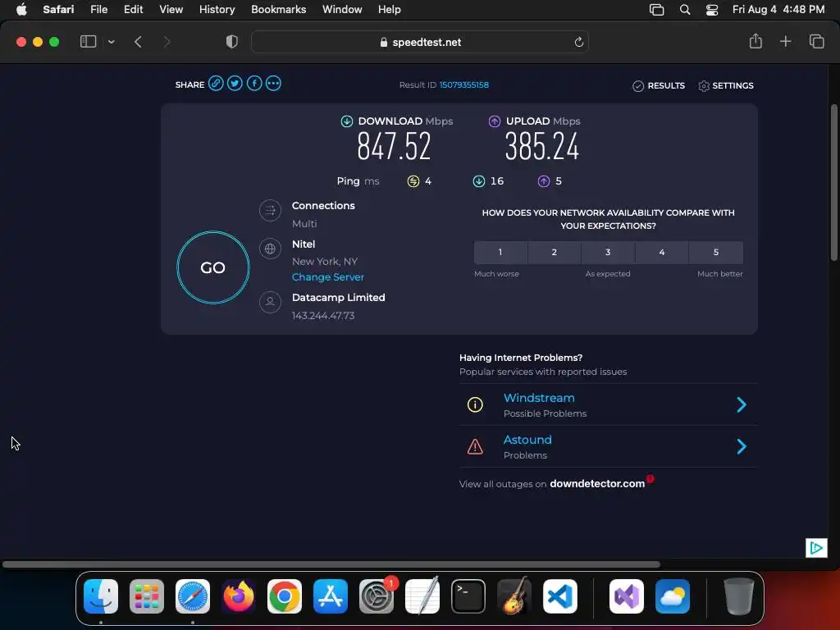Open System Settings from the Dock
The width and height of the screenshot is (840, 630).
click(377, 596)
